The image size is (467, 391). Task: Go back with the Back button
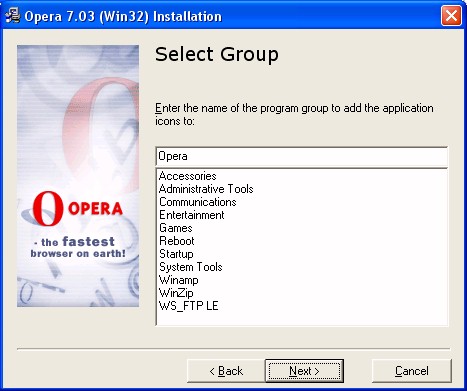point(226,371)
